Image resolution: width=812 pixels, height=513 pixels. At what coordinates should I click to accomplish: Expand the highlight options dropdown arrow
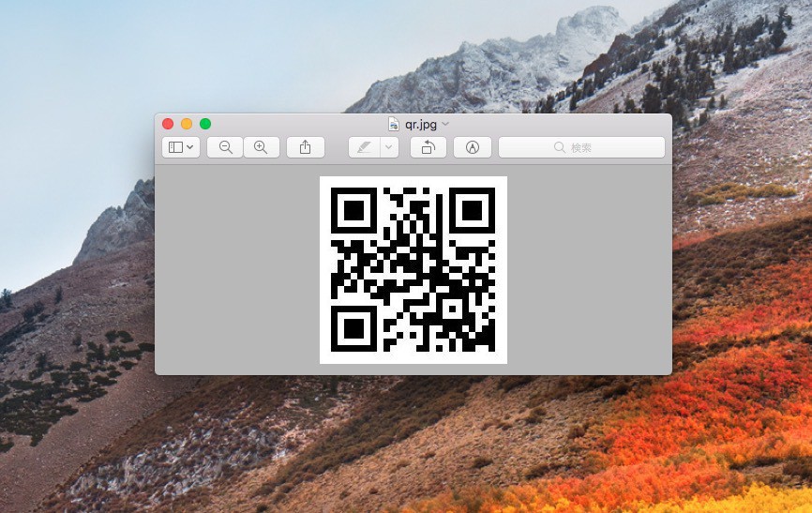389,147
